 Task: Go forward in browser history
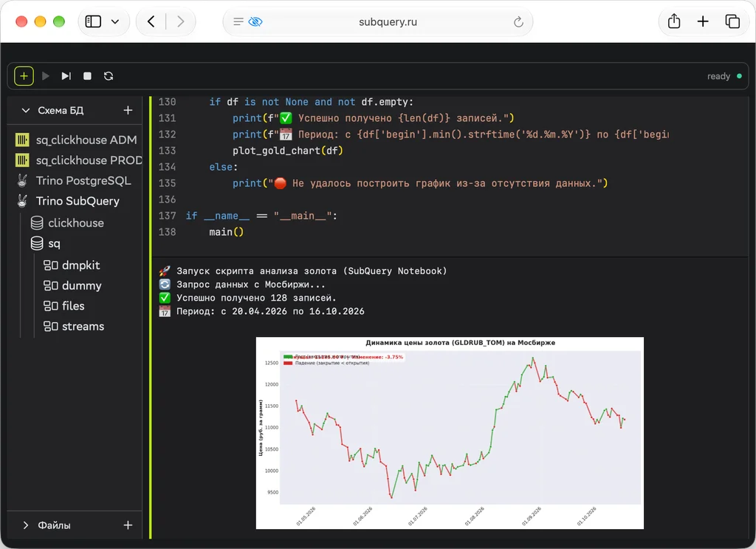pyautogui.click(x=181, y=21)
